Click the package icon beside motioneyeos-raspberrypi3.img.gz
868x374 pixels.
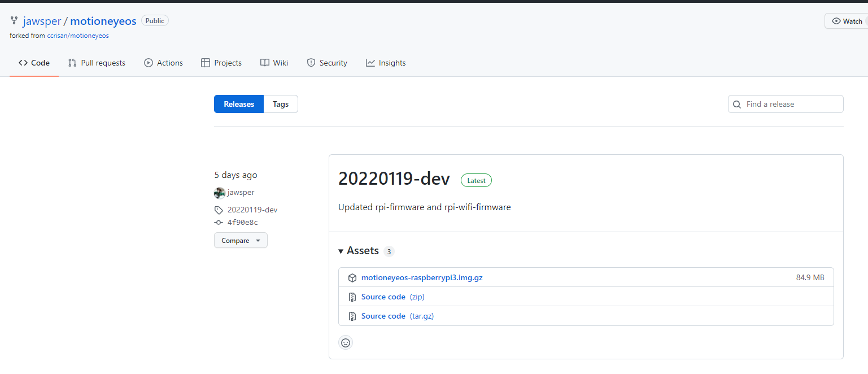pyautogui.click(x=352, y=278)
